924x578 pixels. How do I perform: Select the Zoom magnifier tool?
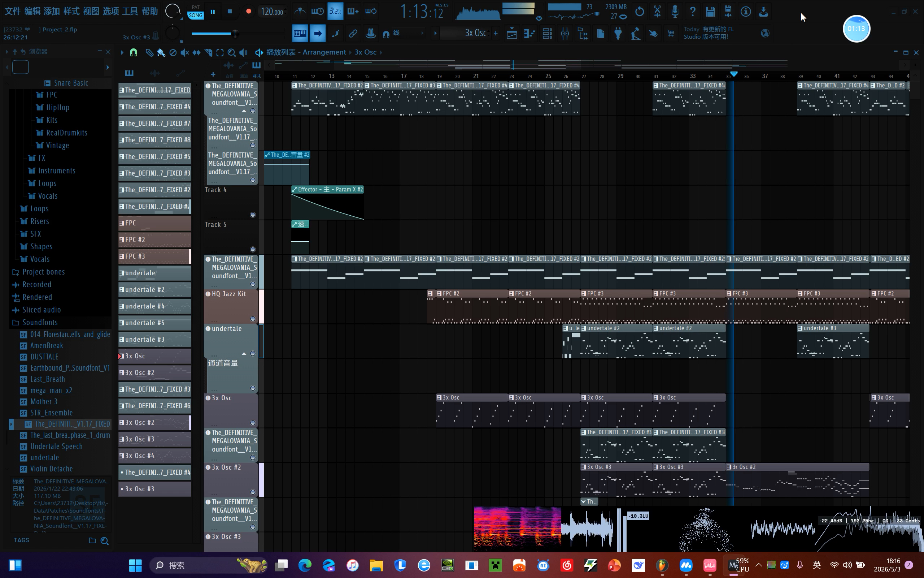point(231,52)
